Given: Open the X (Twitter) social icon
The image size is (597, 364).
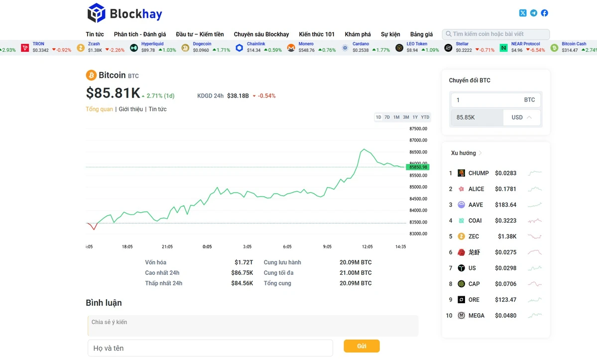Looking at the screenshot, I should pos(523,13).
